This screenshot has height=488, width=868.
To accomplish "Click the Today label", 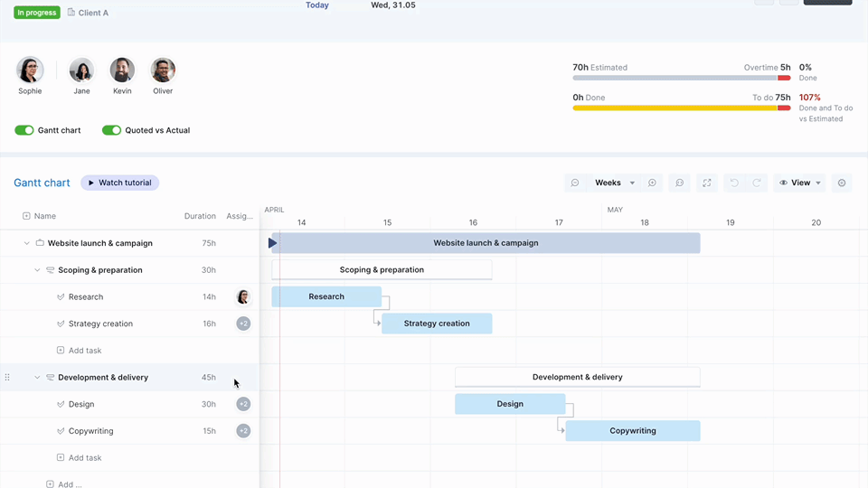I will click(x=317, y=5).
